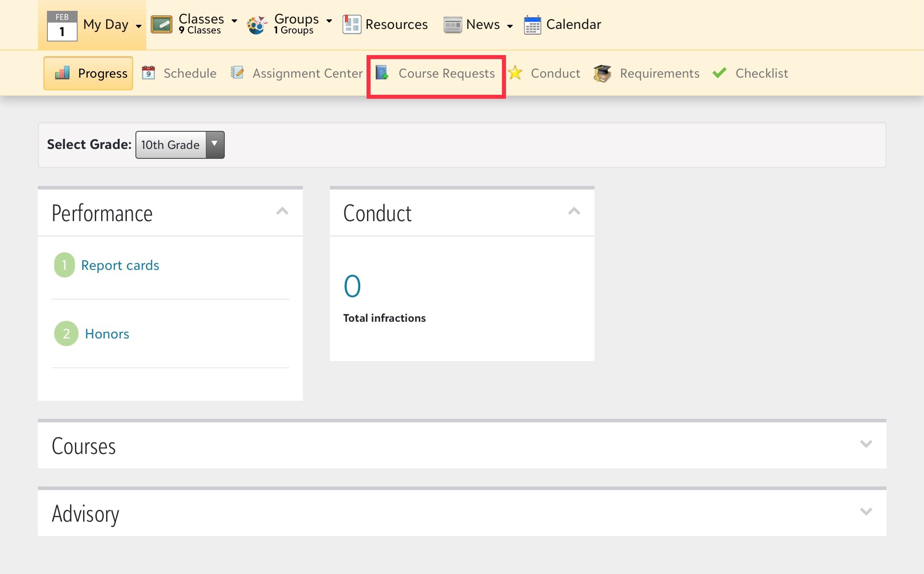Screen dimensions: 924x574
Task: Click the Select Grade label
Action: point(89,144)
